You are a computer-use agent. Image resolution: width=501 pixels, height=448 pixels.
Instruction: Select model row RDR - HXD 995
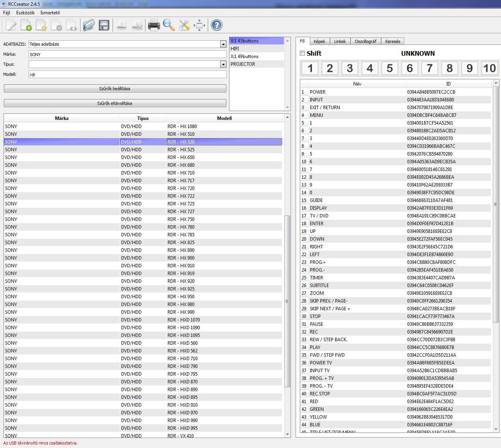[143, 428]
